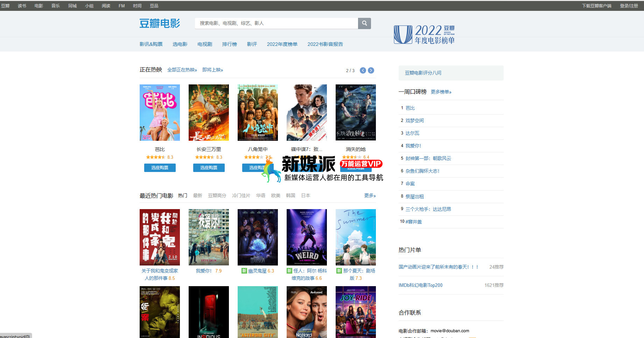Click 登录/注册 link
The width and height of the screenshot is (644, 338).
tap(629, 6)
